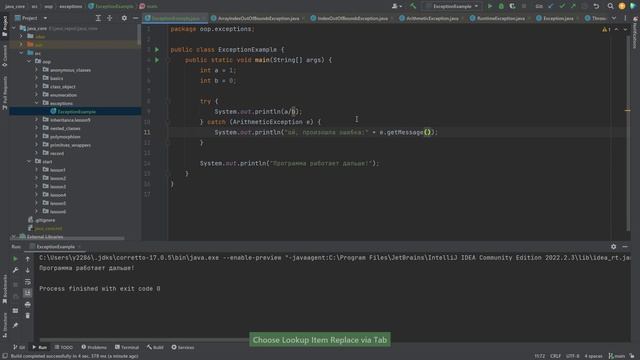Switch to ArrayIndexOutOfBoundsException.java tab
Image resolution: width=640 pixels, height=360 pixels.
pyautogui.click(x=258, y=18)
